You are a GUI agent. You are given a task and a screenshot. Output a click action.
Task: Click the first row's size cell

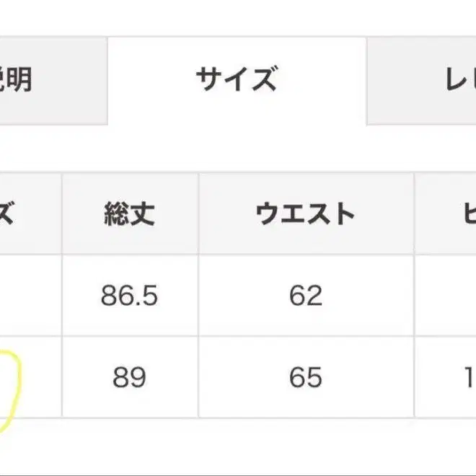click(29, 296)
